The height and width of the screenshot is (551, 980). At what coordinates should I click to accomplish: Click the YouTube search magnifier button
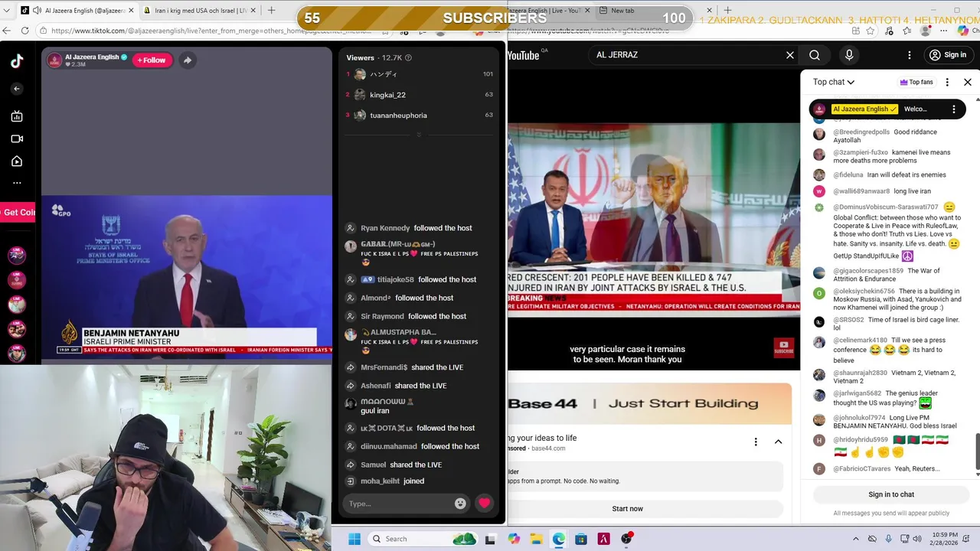815,55
